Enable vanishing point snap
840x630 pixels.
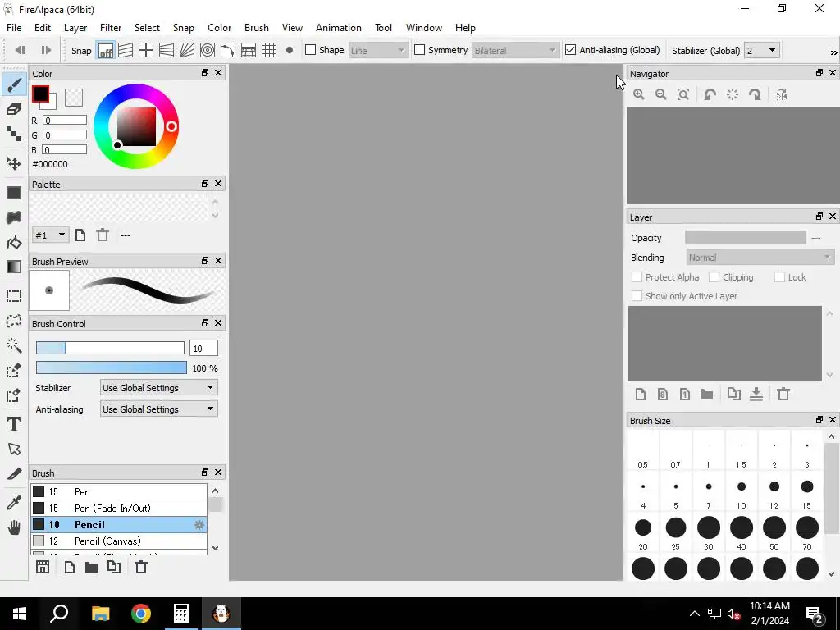(166, 50)
